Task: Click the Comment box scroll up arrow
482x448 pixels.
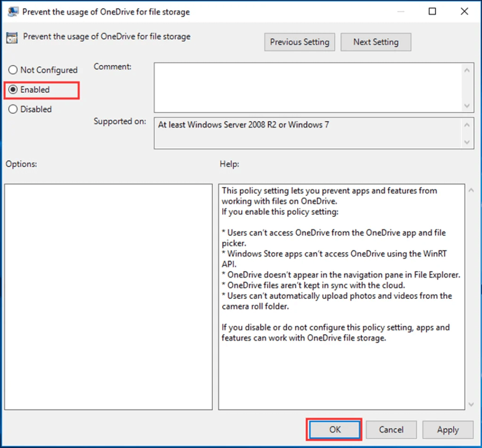Action: click(x=467, y=71)
